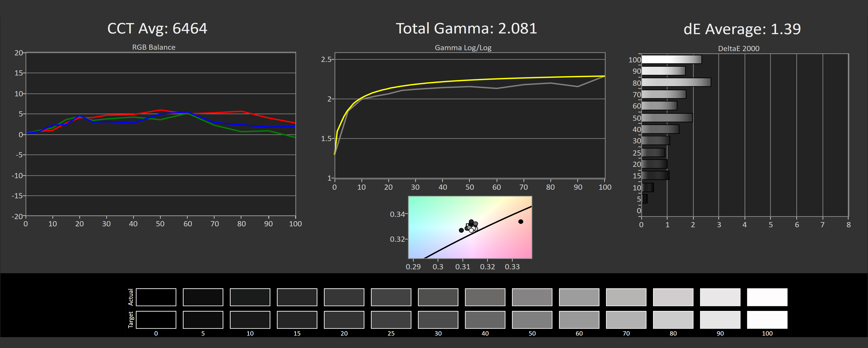Click the CCT Avg: 6464 heading
Screen dimensions: 868x348
pyautogui.click(x=157, y=28)
